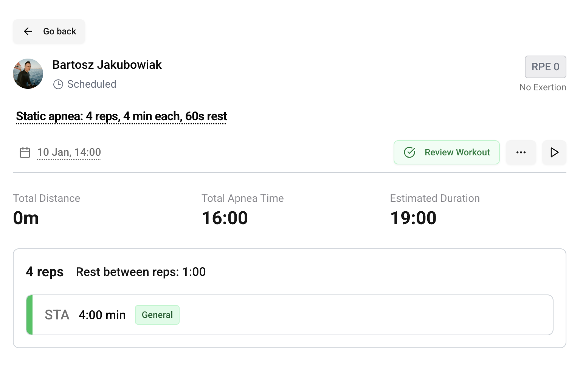Click the Rest between reps 1:00 text
Screen dimensions: 580x392
(x=141, y=272)
